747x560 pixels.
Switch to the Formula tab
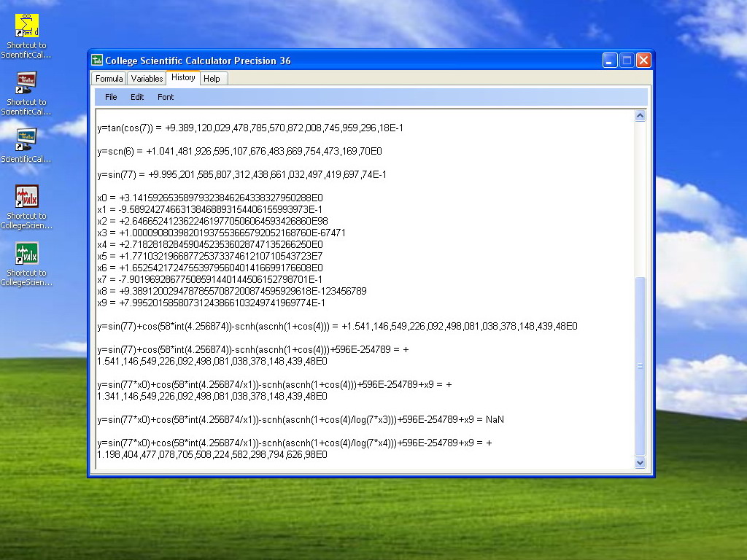point(109,79)
